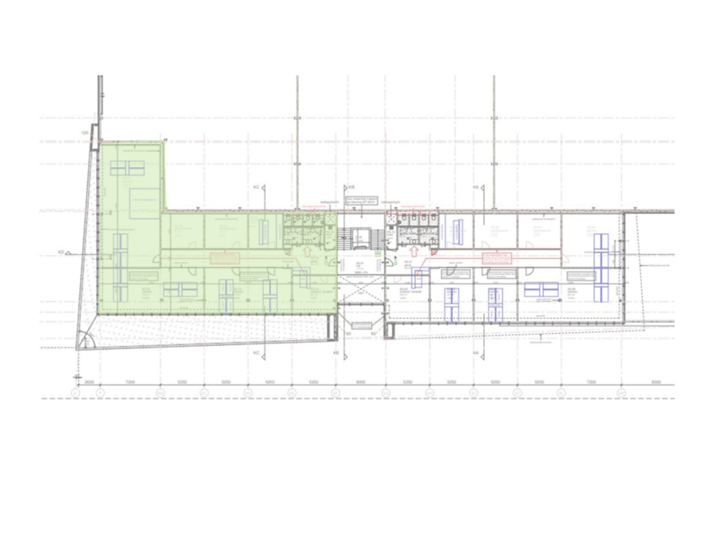Viewport: 720px width, 540px height.
Task: Click the KD section marker on left edge
Action: tap(62, 254)
